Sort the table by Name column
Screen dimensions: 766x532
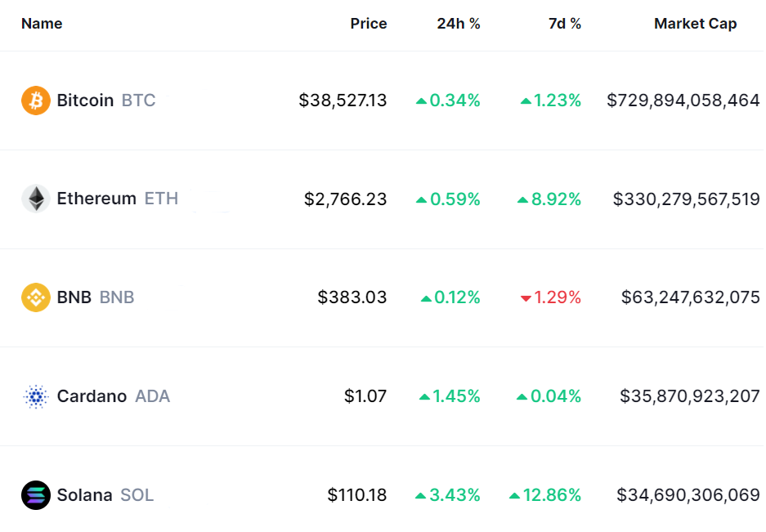pyautogui.click(x=42, y=24)
